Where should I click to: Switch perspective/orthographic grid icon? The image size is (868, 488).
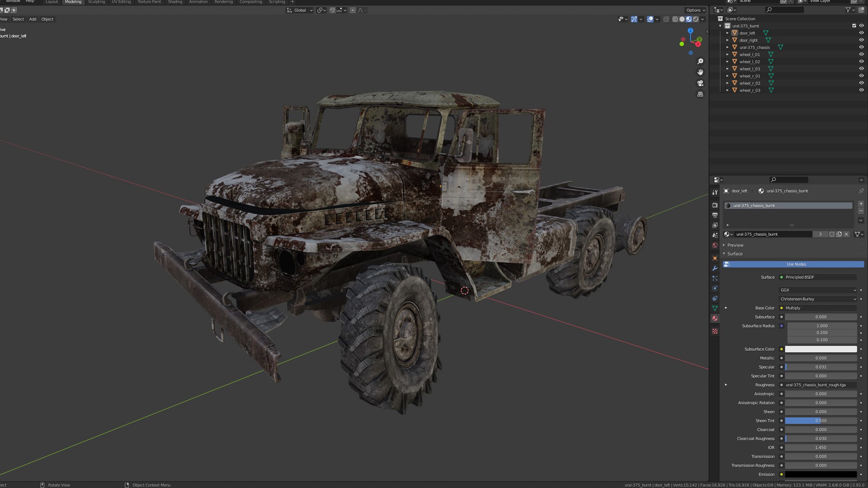click(700, 94)
